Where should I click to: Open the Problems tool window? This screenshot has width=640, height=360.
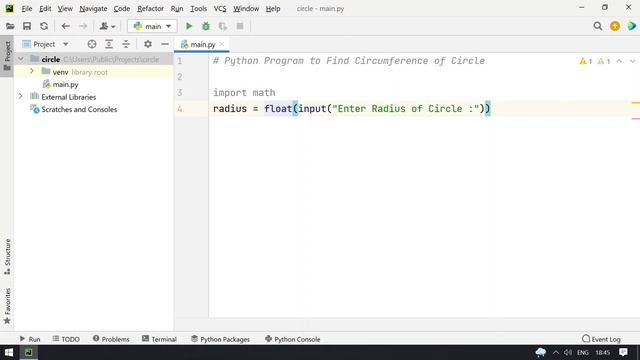[111, 339]
